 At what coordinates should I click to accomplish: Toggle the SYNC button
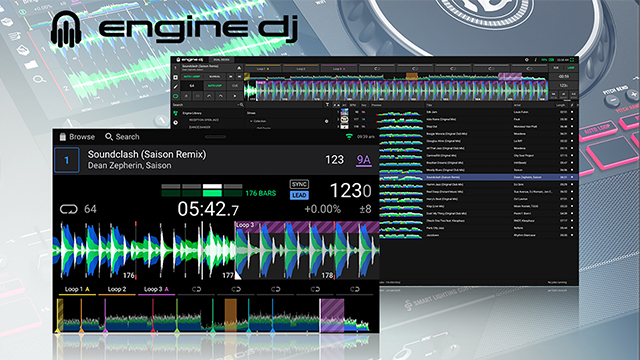coord(299,184)
